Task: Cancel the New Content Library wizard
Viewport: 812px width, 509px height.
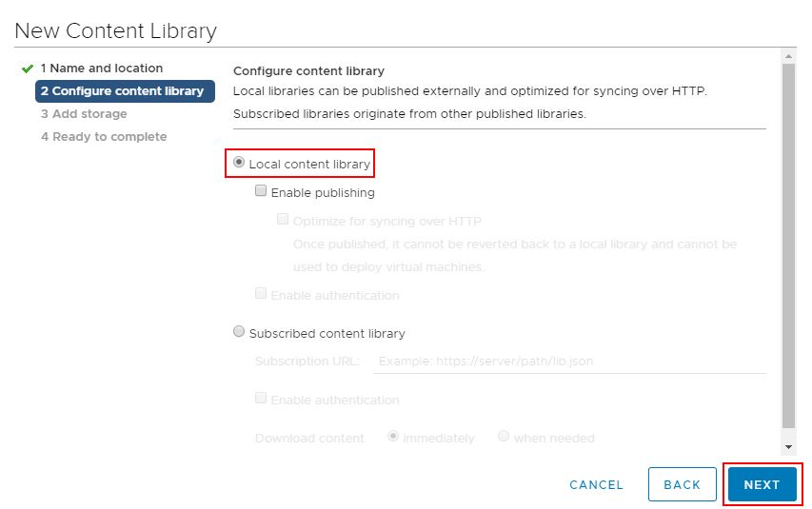Action: pyautogui.click(x=596, y=485)
